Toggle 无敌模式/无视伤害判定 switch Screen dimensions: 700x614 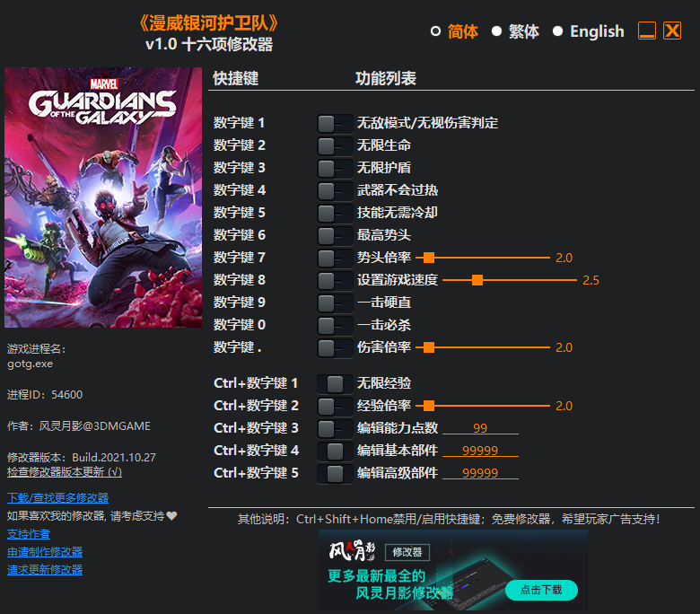tap(335, 124)
